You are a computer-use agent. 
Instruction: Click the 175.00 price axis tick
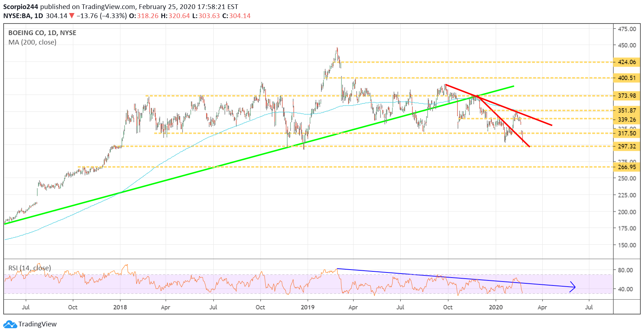tap(627, 228)
